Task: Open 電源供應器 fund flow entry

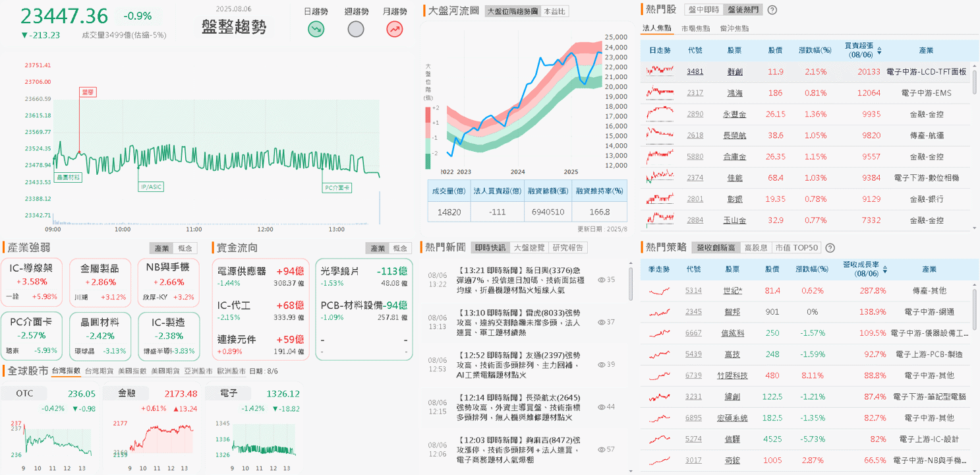Action: [260, 276]
